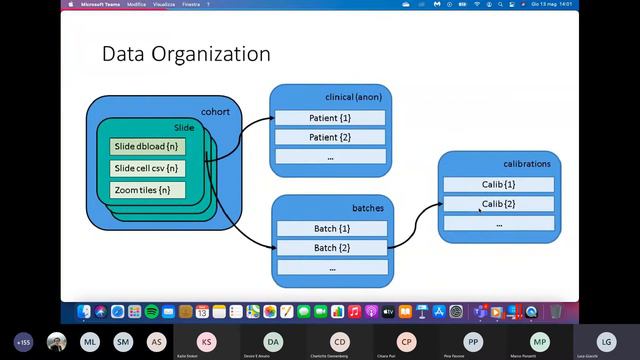Open the Visualizza menu
The width and height of the screenshot is (640, 360).
(x=164, y=4)
